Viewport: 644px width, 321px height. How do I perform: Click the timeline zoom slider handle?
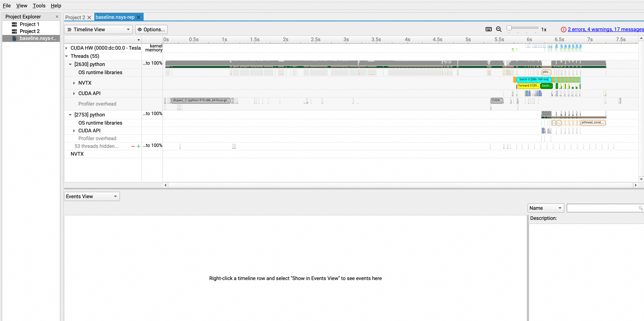509,28
